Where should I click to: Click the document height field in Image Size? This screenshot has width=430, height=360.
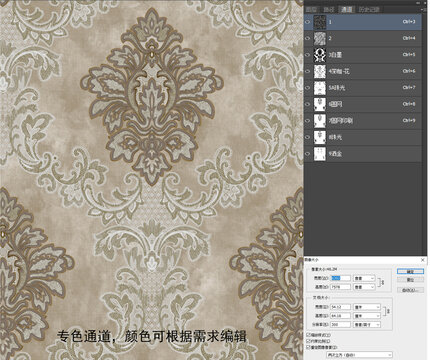point(340,316)
